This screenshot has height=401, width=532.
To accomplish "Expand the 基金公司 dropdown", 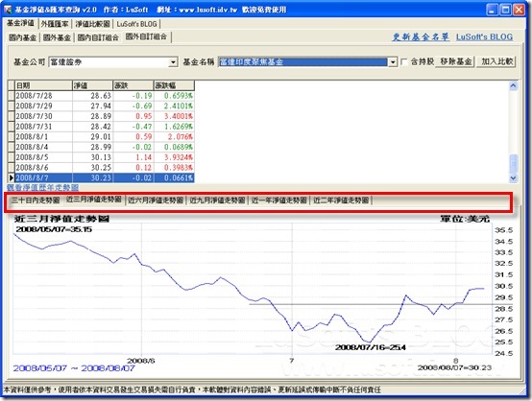I will tap(174, 62).
